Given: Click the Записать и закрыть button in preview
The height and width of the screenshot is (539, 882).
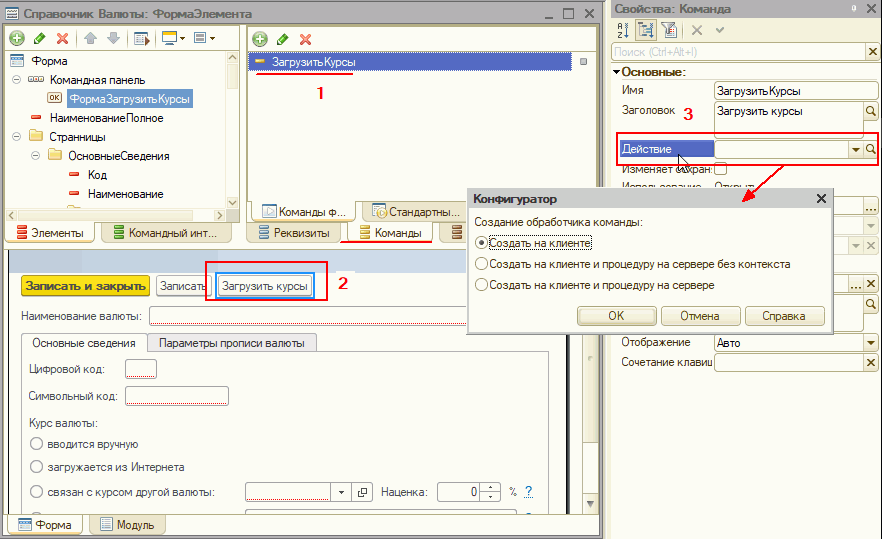Looking at the screenshot, I should click(86, 286).
